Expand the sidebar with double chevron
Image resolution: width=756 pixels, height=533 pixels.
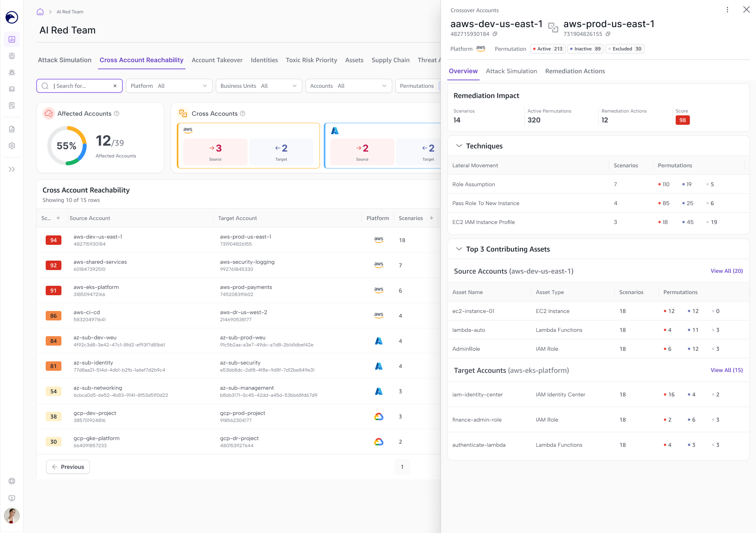coord(12,169)
